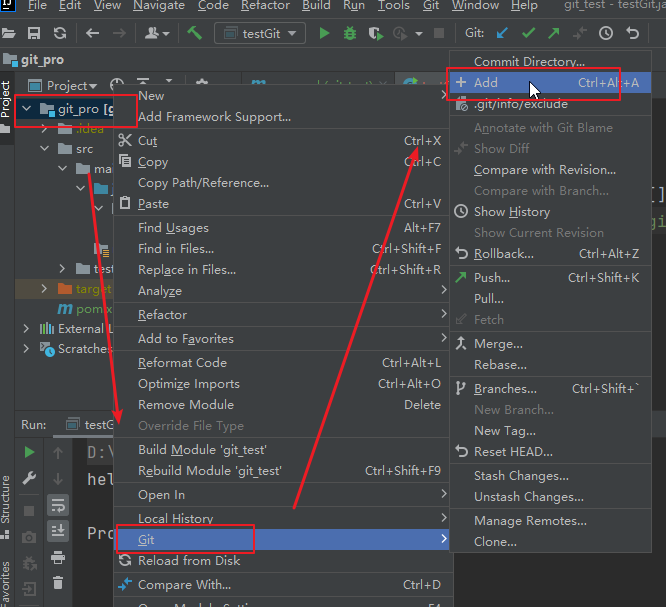Open the Refactor menu
Screen dimensions: 666x607
click(265, 6)
